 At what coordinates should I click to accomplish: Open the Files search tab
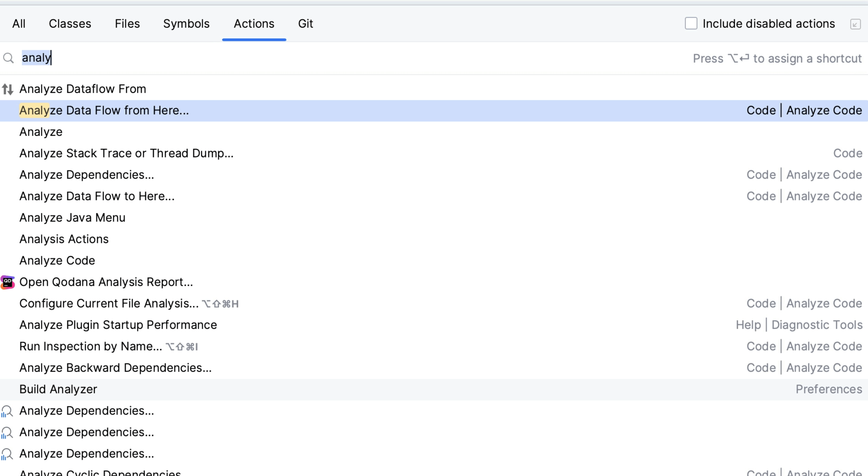pyautogui.click(x=127, y=23)
